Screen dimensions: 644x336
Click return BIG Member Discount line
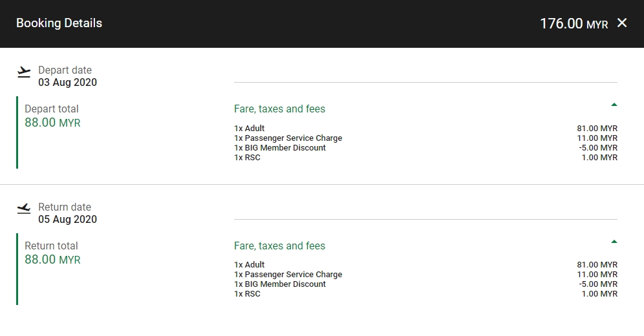280,284
